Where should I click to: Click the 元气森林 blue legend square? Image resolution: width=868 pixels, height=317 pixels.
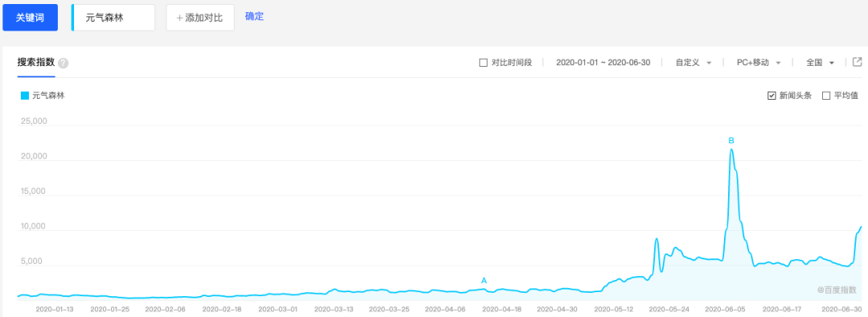tap(24, 96)
